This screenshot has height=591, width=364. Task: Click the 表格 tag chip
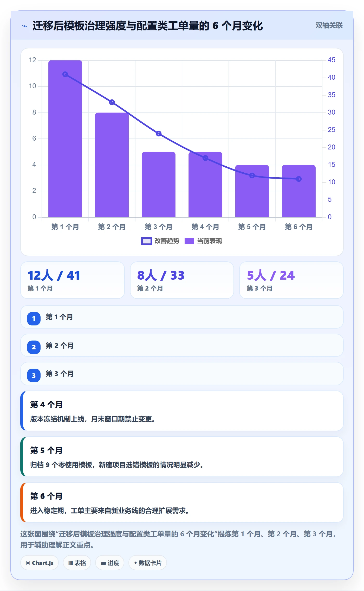click(77, 563)
